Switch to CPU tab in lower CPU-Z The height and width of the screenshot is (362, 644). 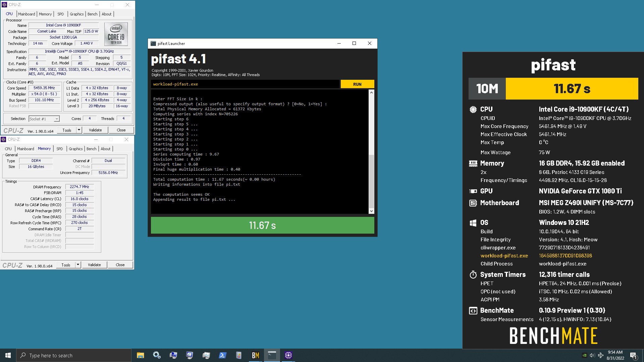point(8,149)
